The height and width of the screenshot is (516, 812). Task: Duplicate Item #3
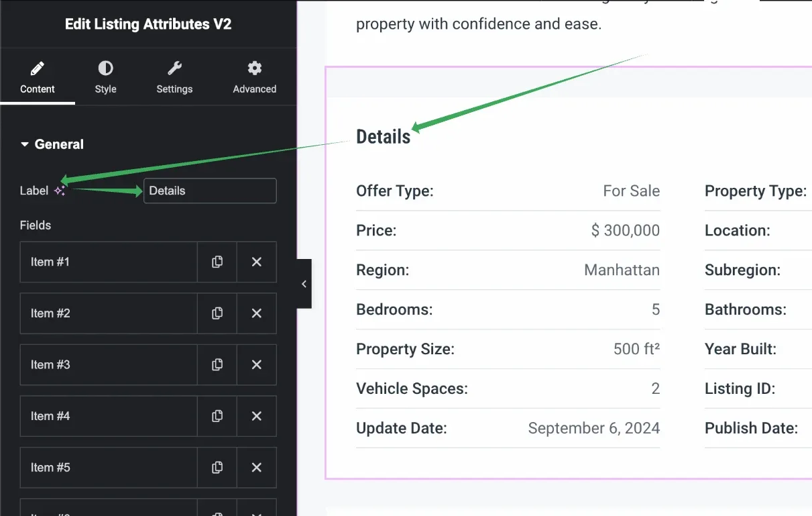[x=217, y=364]
